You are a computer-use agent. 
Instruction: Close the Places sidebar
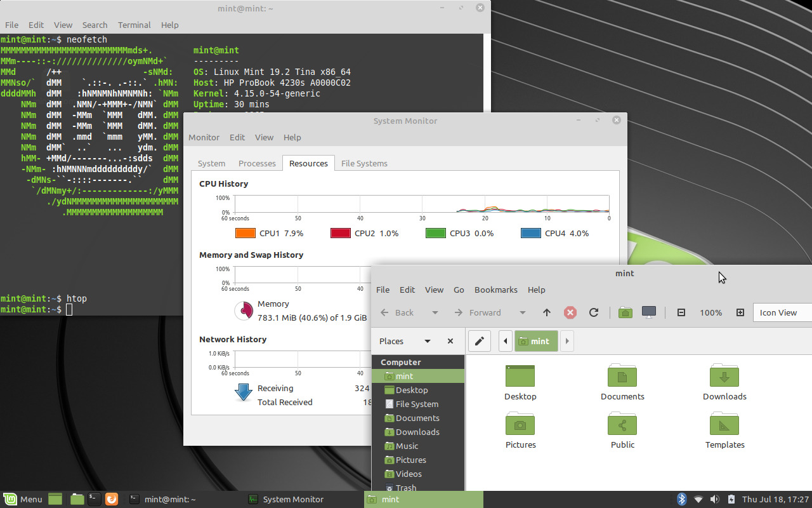[450, 341]
